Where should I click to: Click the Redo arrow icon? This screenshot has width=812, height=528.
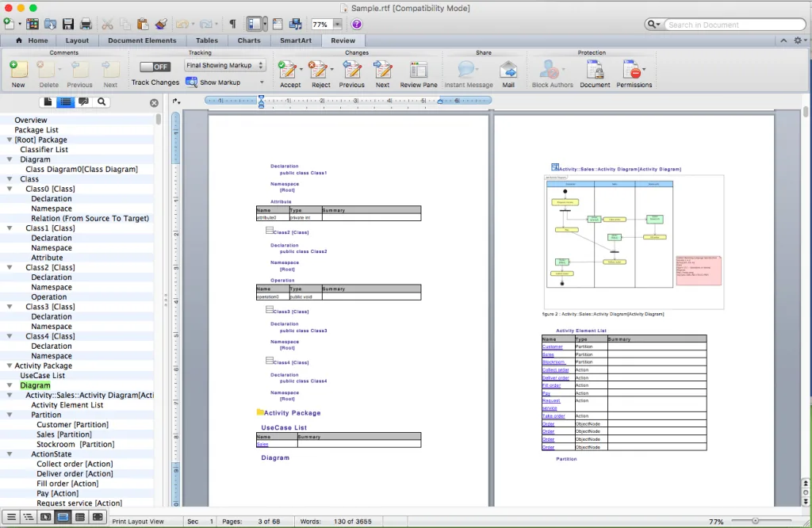click(x=205, y=24)
